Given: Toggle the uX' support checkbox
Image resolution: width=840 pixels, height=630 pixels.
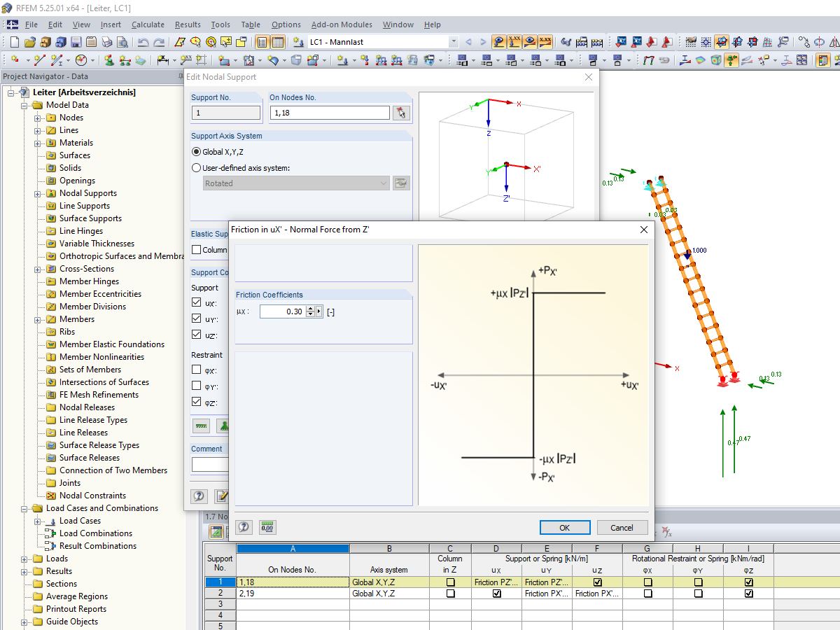Looking at the screenshot, I should click(197, 303).
